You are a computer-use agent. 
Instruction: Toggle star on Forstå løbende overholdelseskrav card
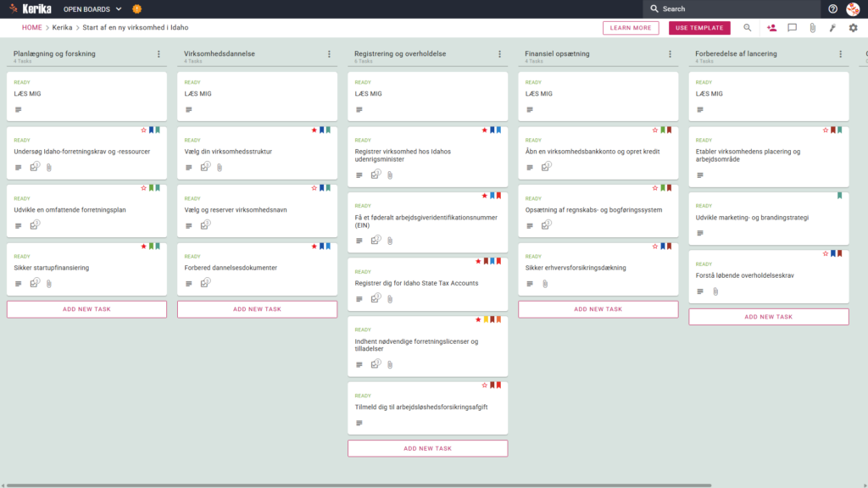coord(826,253)
